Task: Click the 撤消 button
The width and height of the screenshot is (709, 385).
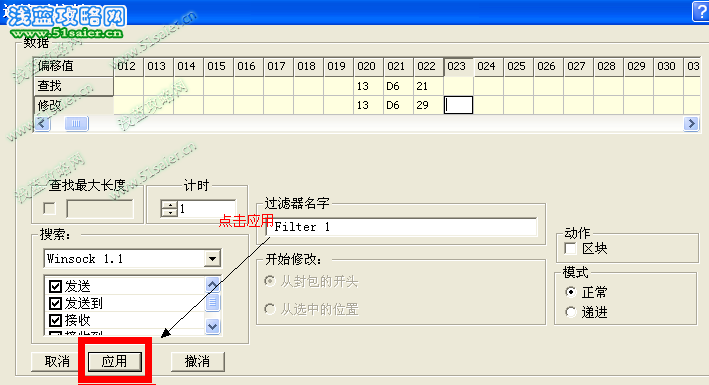Action: 198,361
